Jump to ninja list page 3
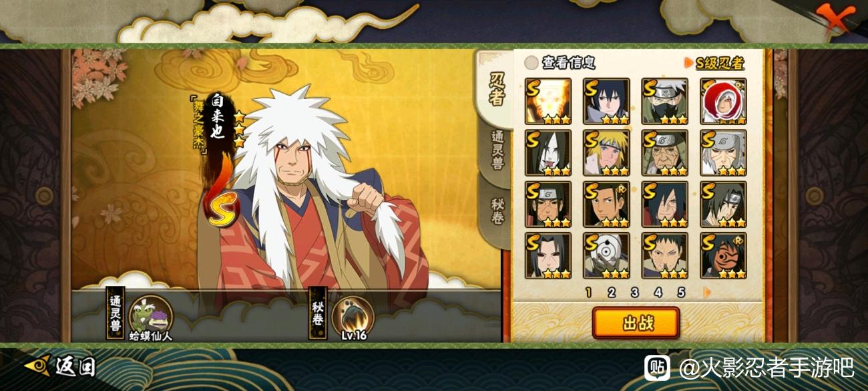 [x=634, y=292]
